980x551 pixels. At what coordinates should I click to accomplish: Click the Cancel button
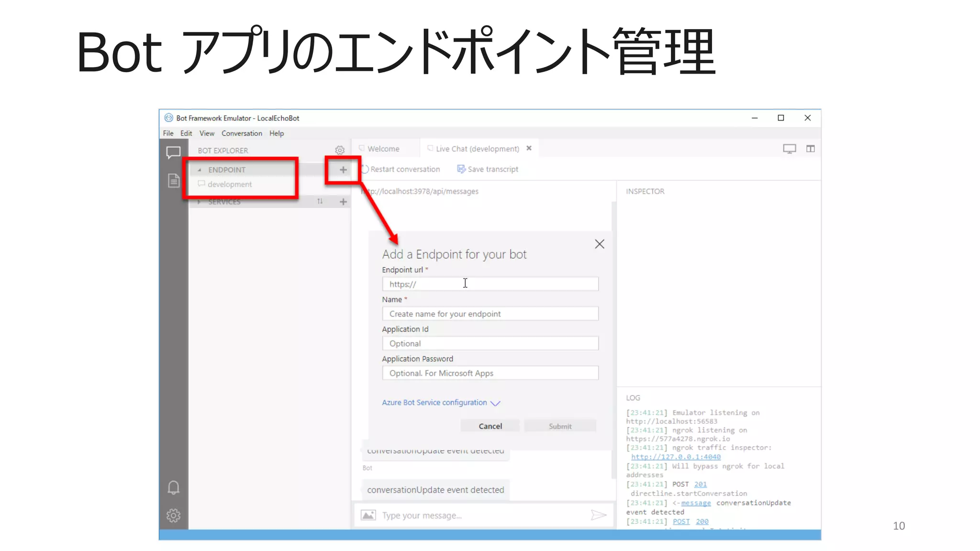pos(490,426)
